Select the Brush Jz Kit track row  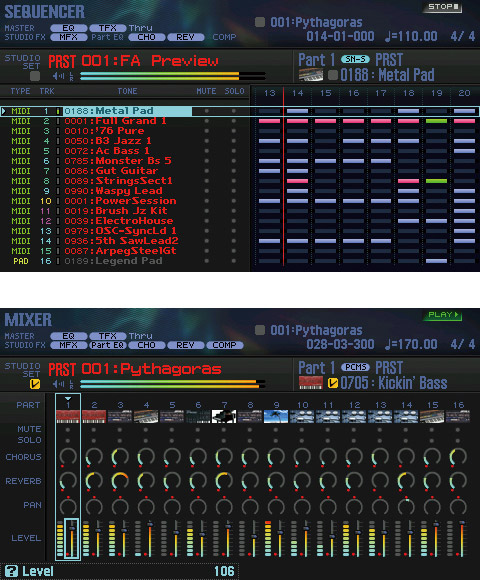point(125,211)
